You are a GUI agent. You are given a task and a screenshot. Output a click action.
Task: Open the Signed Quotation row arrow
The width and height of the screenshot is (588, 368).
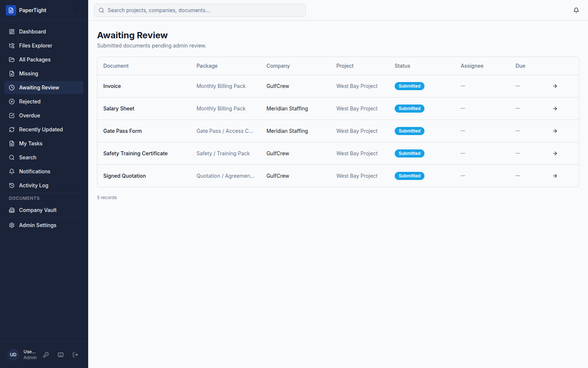pyautogui.click(x=555, y=176)
